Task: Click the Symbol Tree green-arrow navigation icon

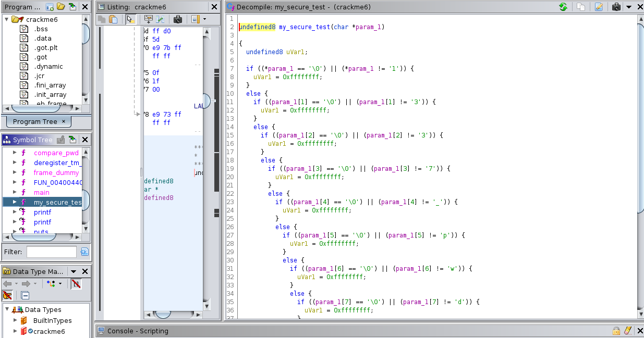Action: pyautogui.click(x=72, y=140)
